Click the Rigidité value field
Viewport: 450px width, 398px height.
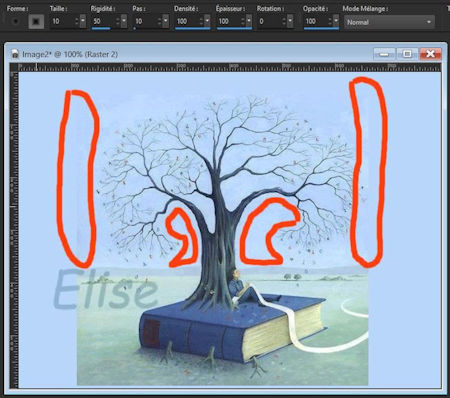[104, 21]
